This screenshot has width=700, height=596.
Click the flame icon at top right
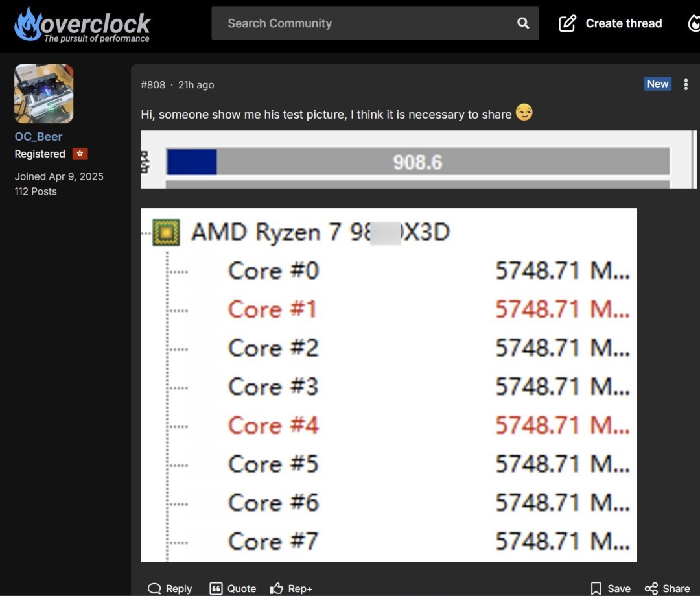(694, 23)
